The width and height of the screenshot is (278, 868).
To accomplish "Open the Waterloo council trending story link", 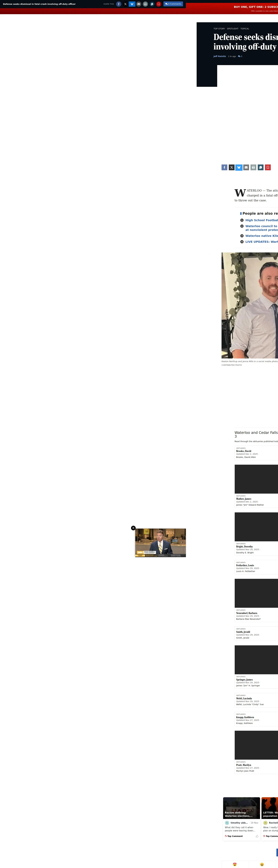I will [261, 226].
